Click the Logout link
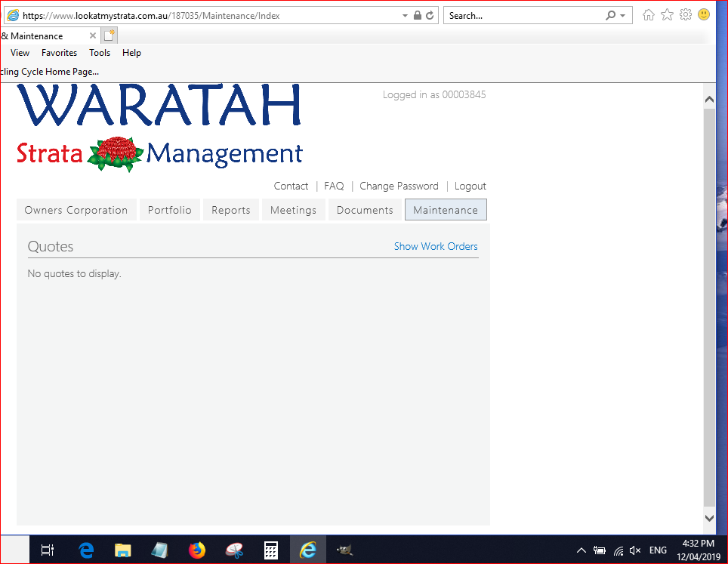The height and width of the screenshot is (564, 728). tap(470, 186)
